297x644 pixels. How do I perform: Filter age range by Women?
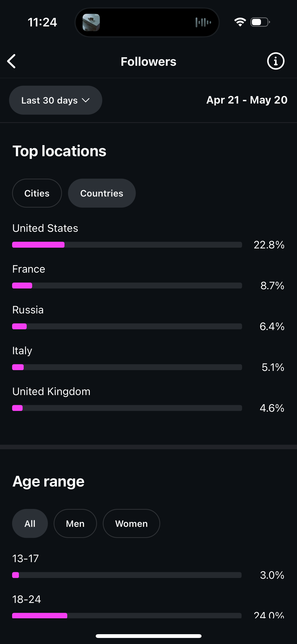(131, 524)
